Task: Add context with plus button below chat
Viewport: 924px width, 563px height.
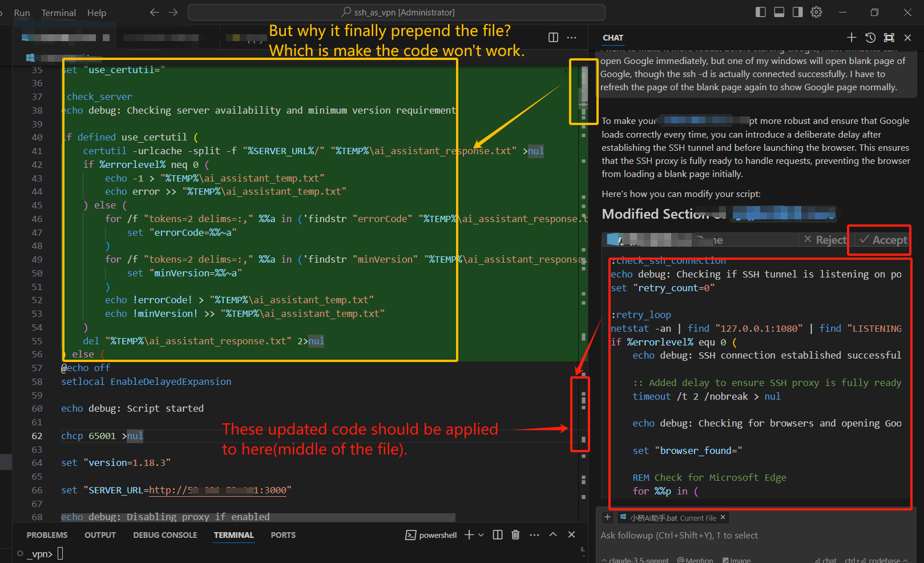Action: tap(607, 517)
